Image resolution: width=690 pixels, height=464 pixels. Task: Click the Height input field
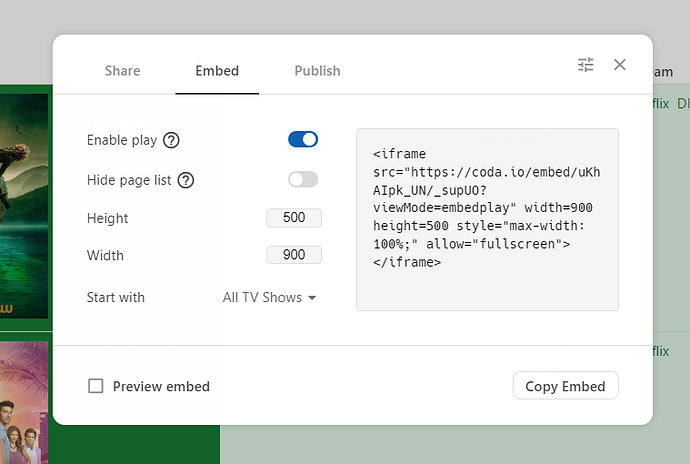click(x=294, y=218)
